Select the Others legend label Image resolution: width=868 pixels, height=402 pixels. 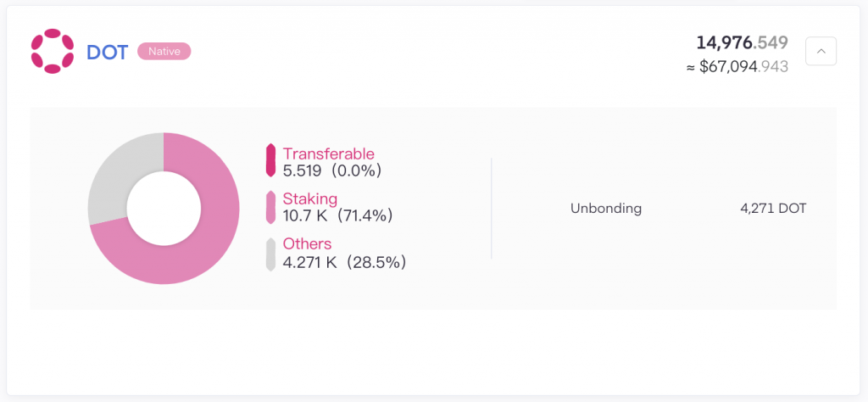[307, 243]
